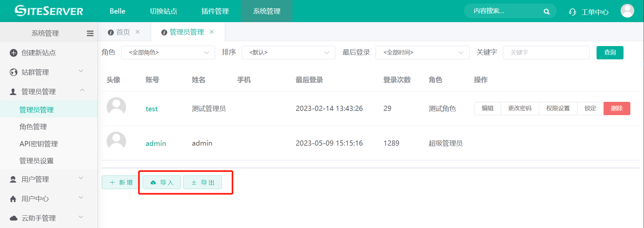Focus the 关键字 input field

546,53
